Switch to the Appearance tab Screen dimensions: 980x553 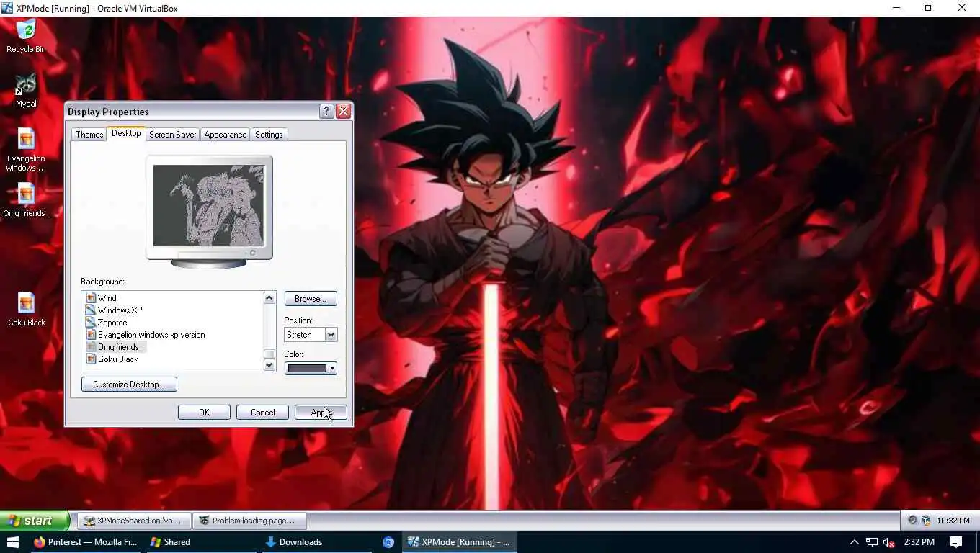pos(226,135)
